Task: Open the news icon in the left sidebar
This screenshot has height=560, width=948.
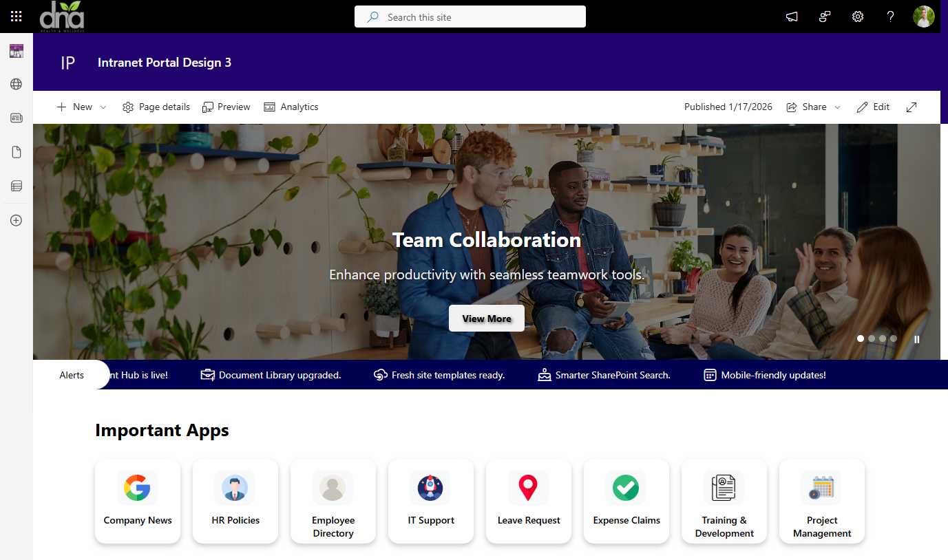Action: coord(16,118)
